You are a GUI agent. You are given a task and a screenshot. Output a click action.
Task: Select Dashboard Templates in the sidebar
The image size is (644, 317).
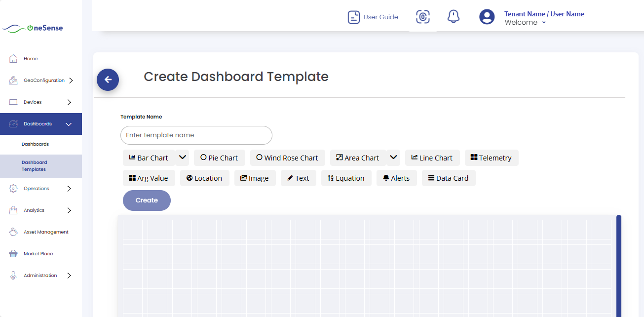(x=34, y=165)
